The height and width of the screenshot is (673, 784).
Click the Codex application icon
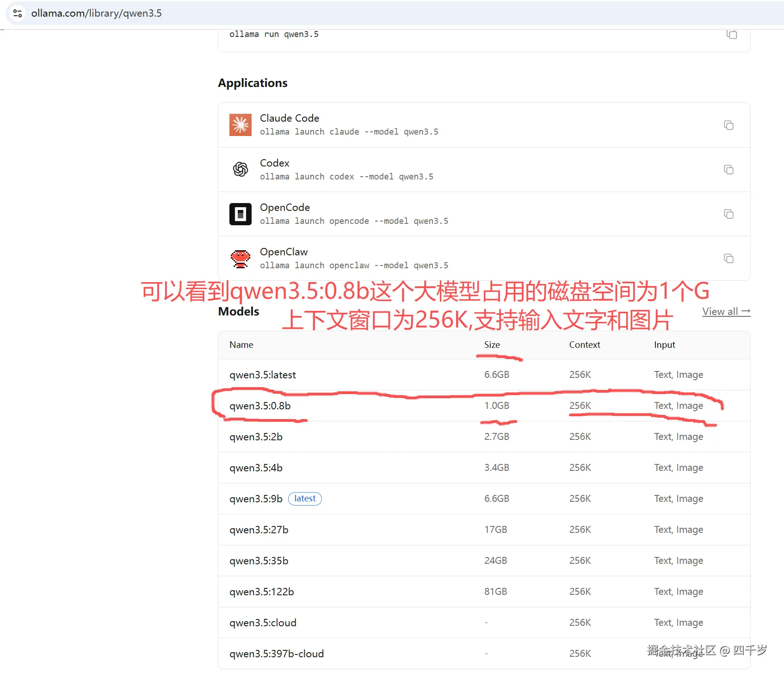240,169
